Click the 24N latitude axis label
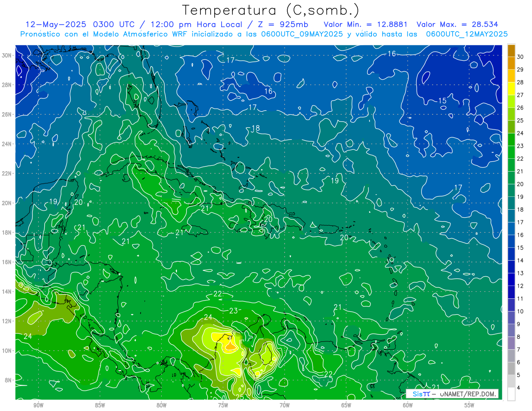532x411 pixels. click(x=8, y=144)
